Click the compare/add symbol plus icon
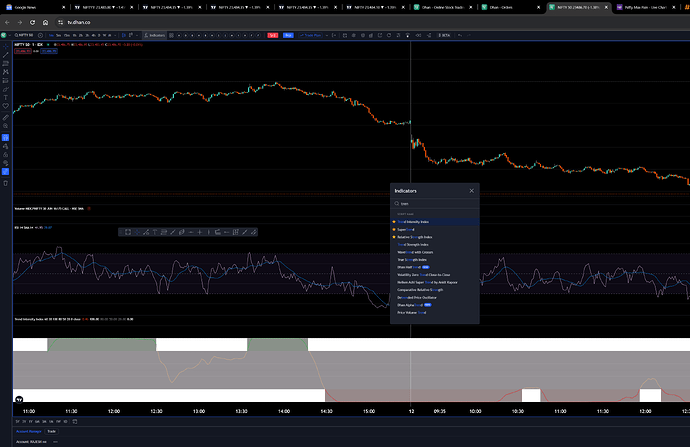Screen dimensions: 690x447 (x=40, y=35)
